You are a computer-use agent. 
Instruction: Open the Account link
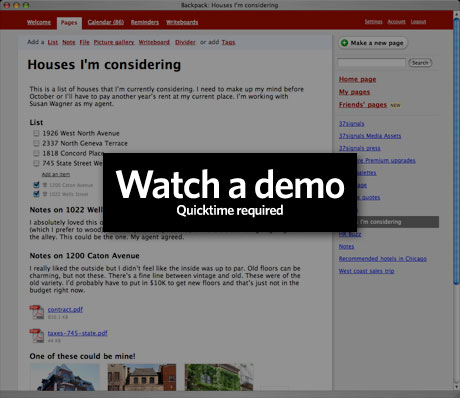coord(396,22)
